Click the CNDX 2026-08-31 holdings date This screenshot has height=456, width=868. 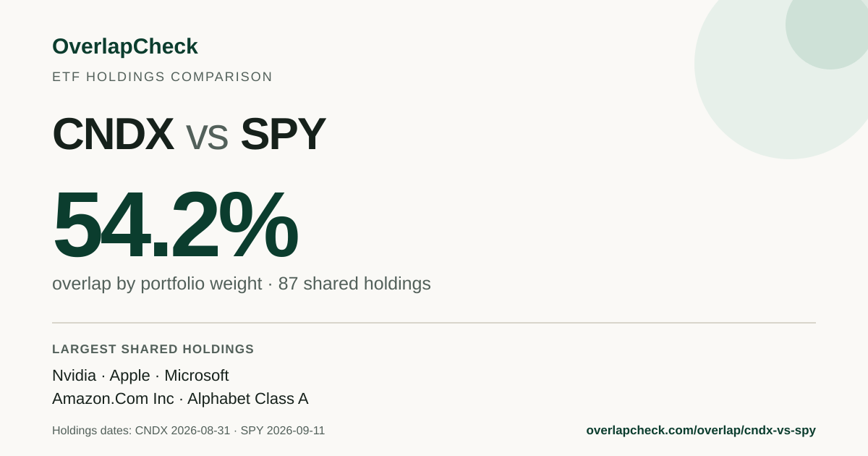tap(182, 431)
